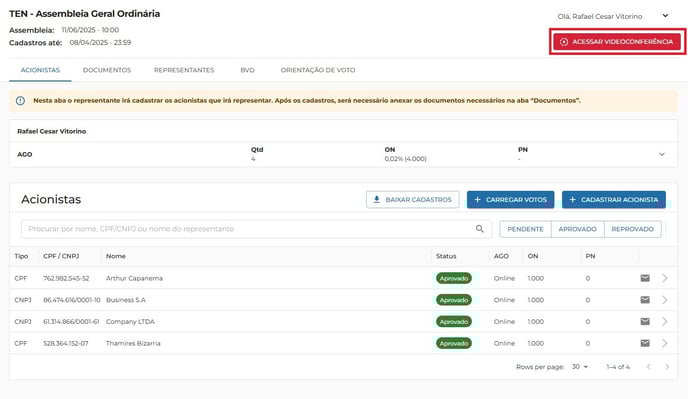Click the name Company LTDA

click(x=130, y=321)
